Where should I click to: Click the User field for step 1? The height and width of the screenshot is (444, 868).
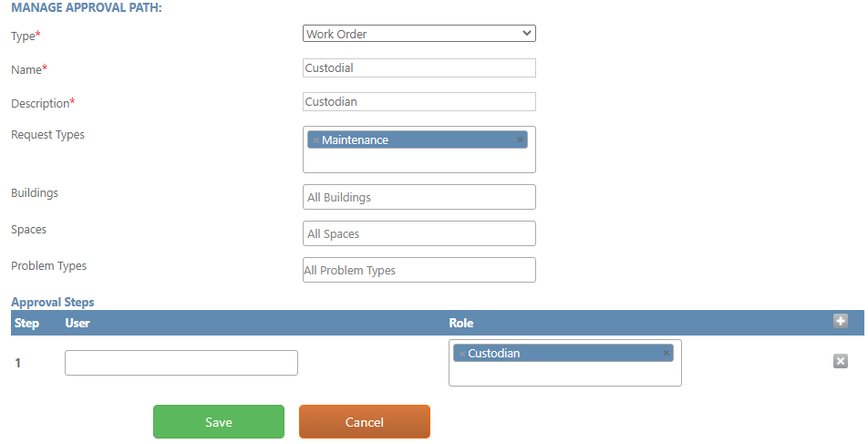[181, 363]
